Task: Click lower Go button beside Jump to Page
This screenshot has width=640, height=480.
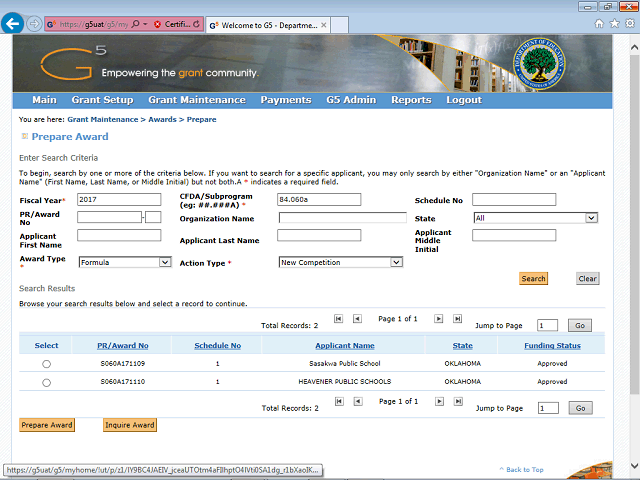Action: (580, 408)
